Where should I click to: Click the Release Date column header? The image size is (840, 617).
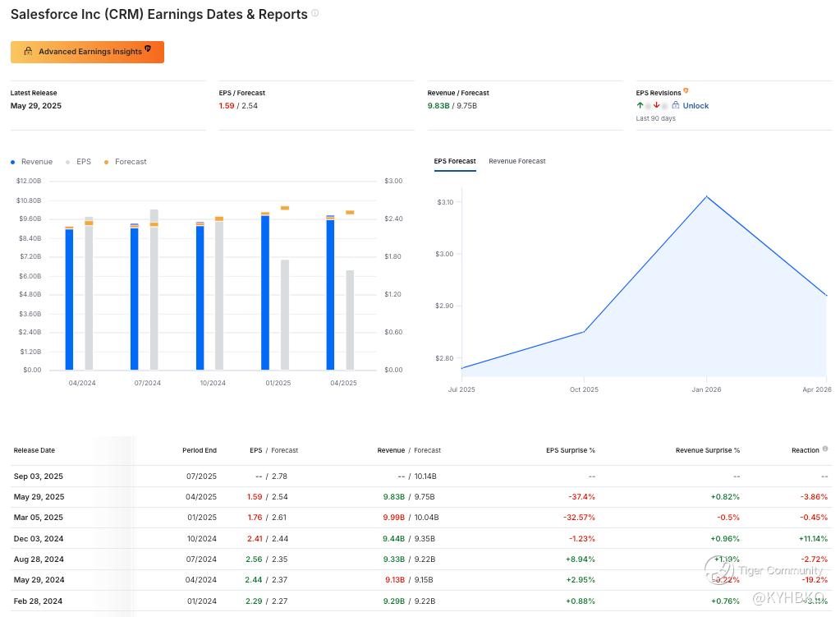pyautogui.click(x=34, y=450)
